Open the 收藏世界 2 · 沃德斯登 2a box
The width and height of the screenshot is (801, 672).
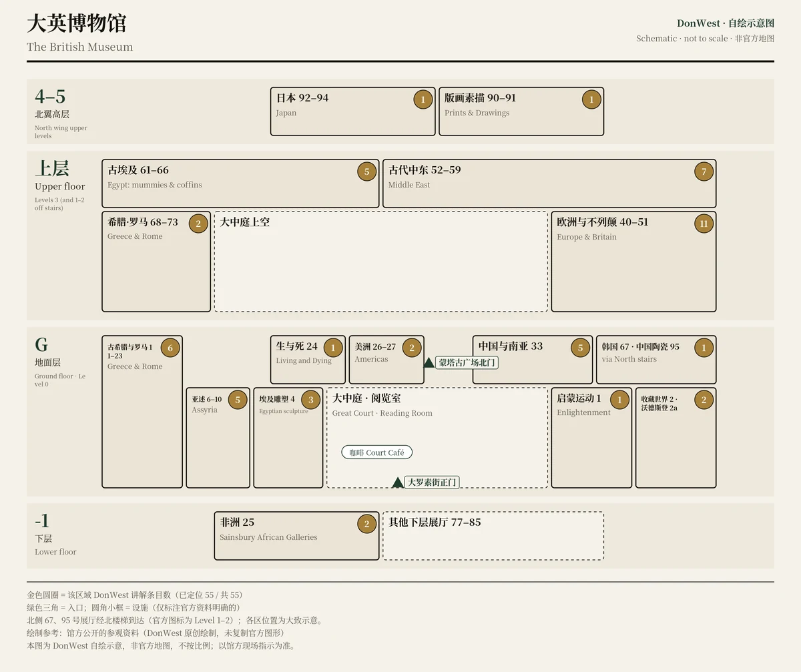[676, 438]
